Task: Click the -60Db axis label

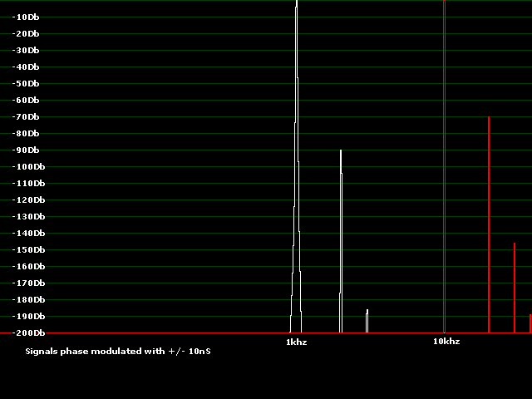Action: (26, 100)
